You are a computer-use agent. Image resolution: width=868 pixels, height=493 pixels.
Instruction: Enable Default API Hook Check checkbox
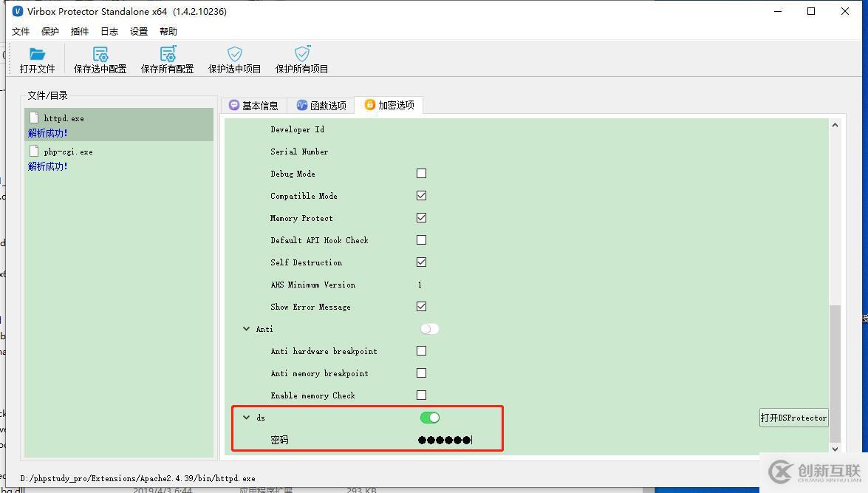421,240
